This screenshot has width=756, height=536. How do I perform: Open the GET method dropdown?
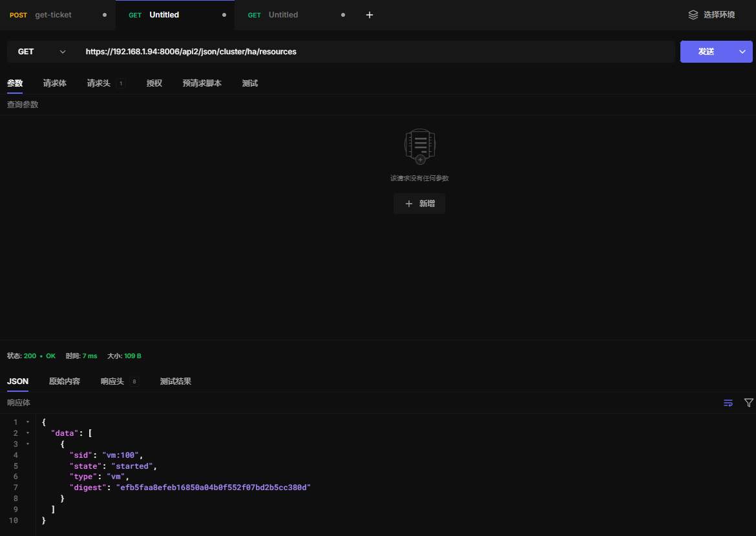[x=42, y=52]
